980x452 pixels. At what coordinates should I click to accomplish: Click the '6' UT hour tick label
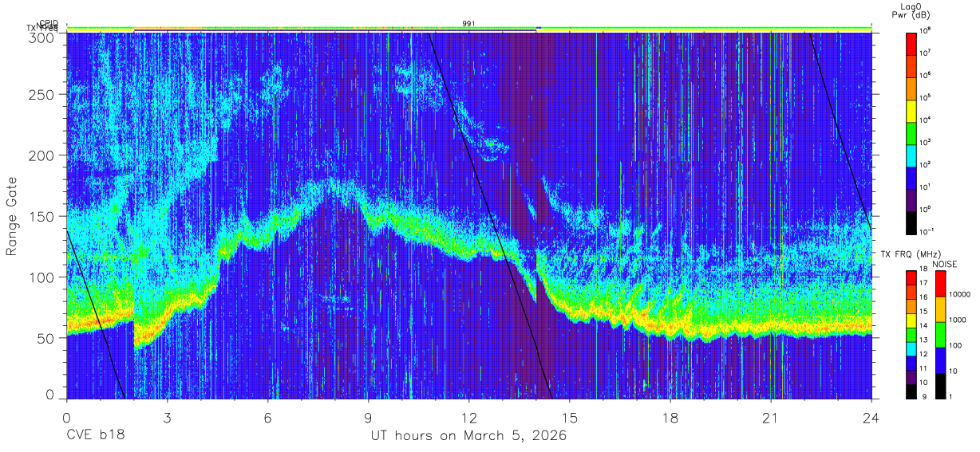pyautogui.click(x=267, y=417)
